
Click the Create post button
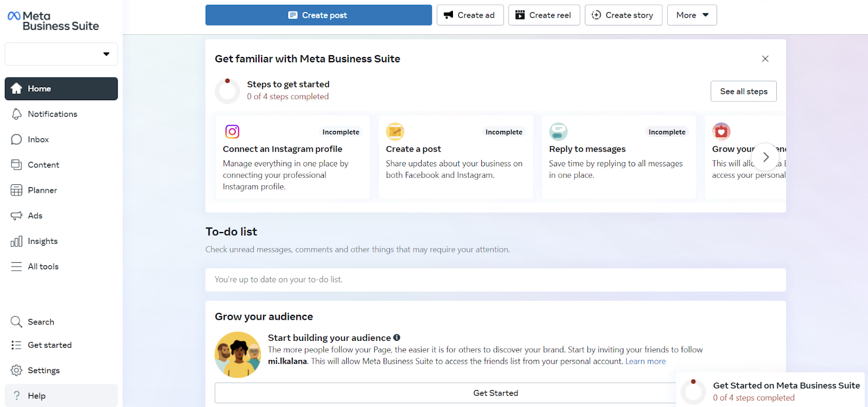pos(318,15)
